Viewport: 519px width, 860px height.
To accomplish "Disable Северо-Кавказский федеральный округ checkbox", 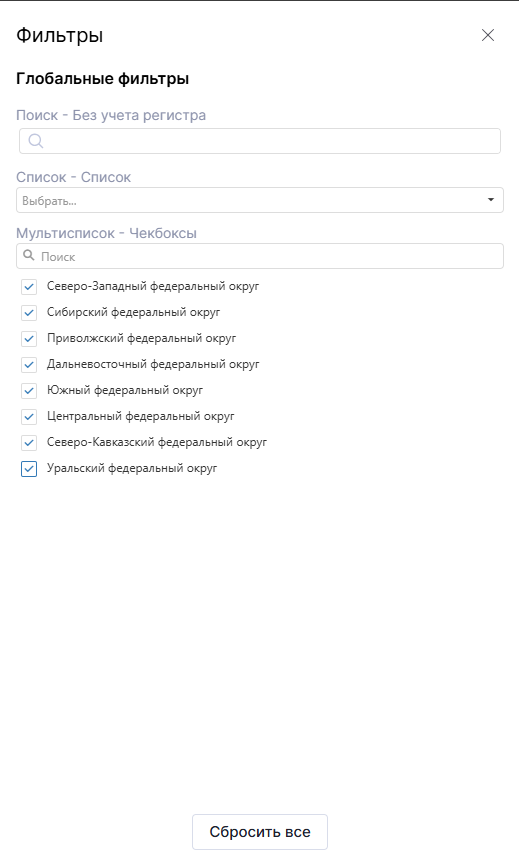I will click(29, 443).
